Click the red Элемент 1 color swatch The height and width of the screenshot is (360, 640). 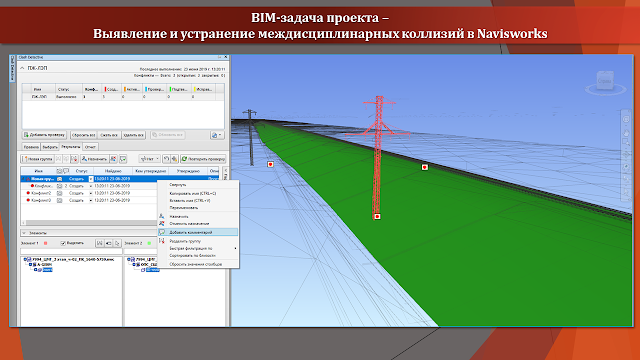click(46, 243)
